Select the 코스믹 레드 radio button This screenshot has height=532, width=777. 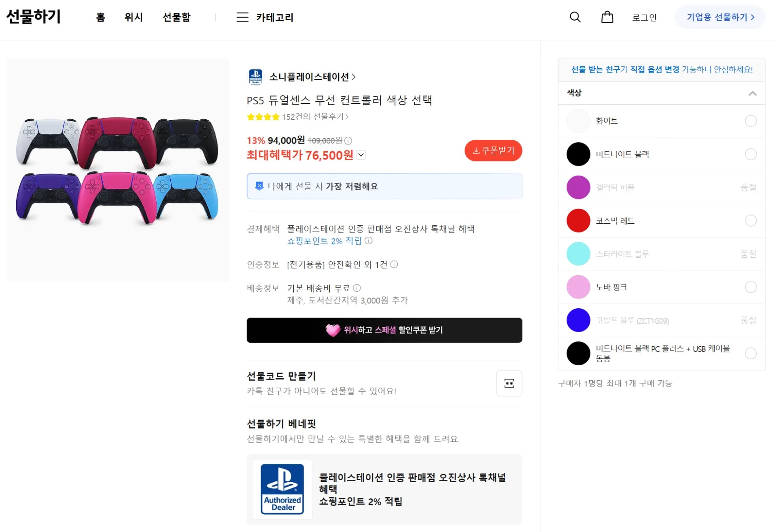[x=751, y=220]
